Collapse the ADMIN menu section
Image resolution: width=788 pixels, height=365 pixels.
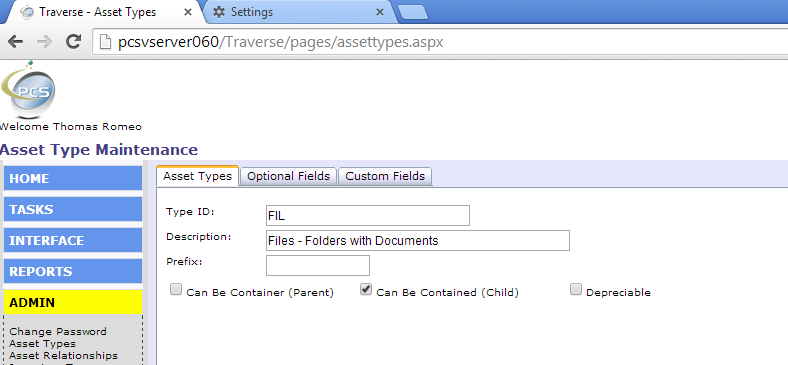tap(73, 303)
